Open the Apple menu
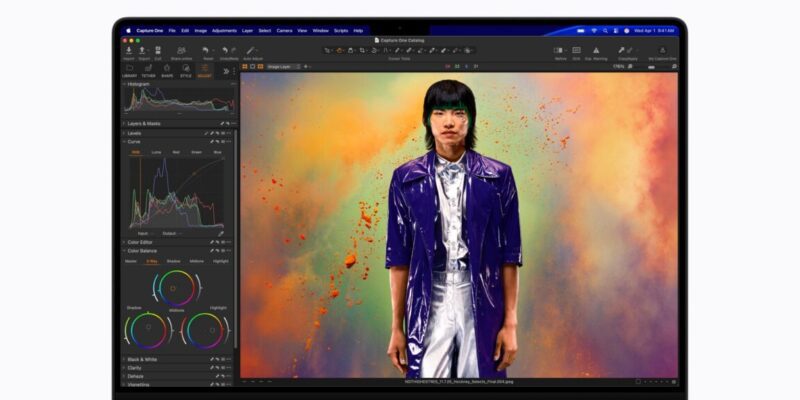This screenshot has height=400, width=800. click(129, 31)
